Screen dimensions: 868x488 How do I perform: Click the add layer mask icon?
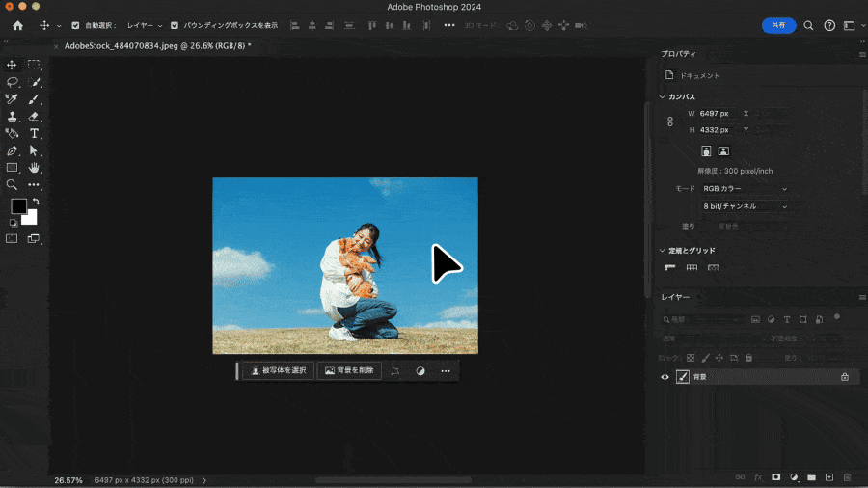tap(776, 477)
